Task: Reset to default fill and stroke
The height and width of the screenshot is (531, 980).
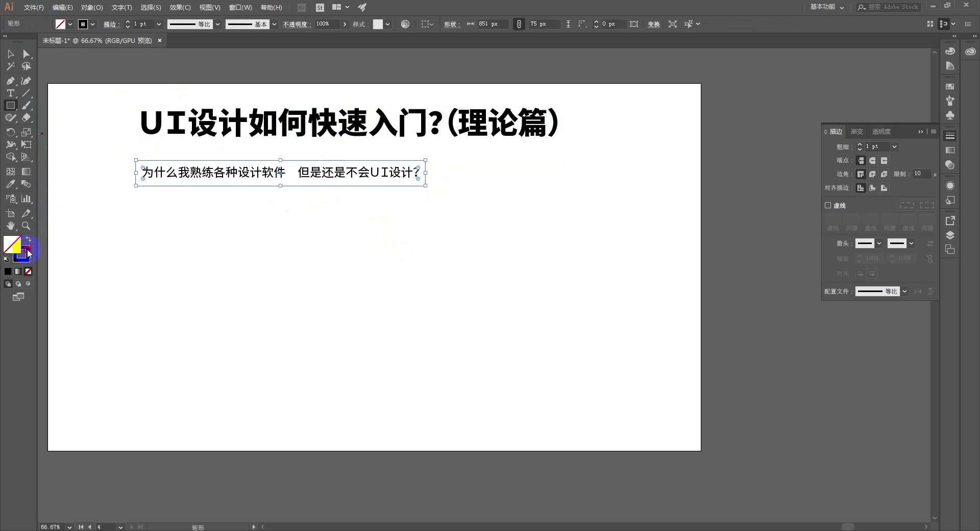Action: tap(6, 259)
